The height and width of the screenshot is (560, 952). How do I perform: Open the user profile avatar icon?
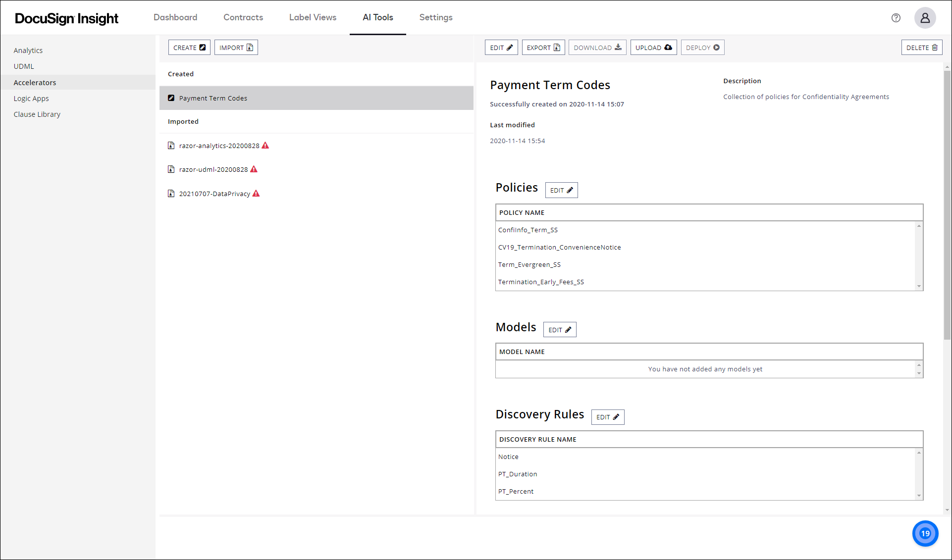coord(925,18)
